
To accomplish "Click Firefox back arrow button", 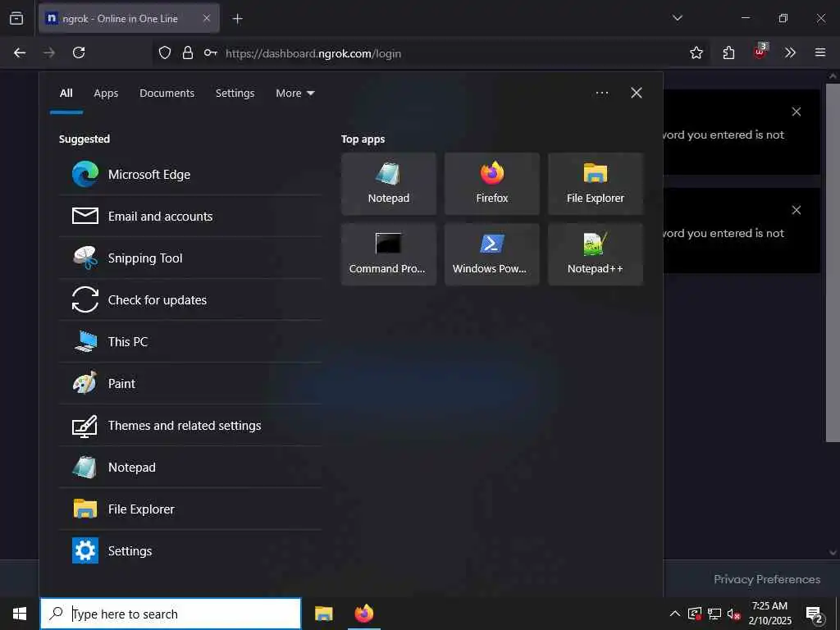I will click(20, 52).
